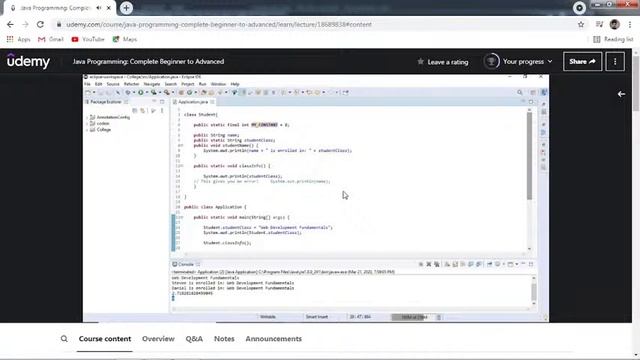Open the course title link in the header
Viewport: 640px width, 360px height.
click(148, 62)
